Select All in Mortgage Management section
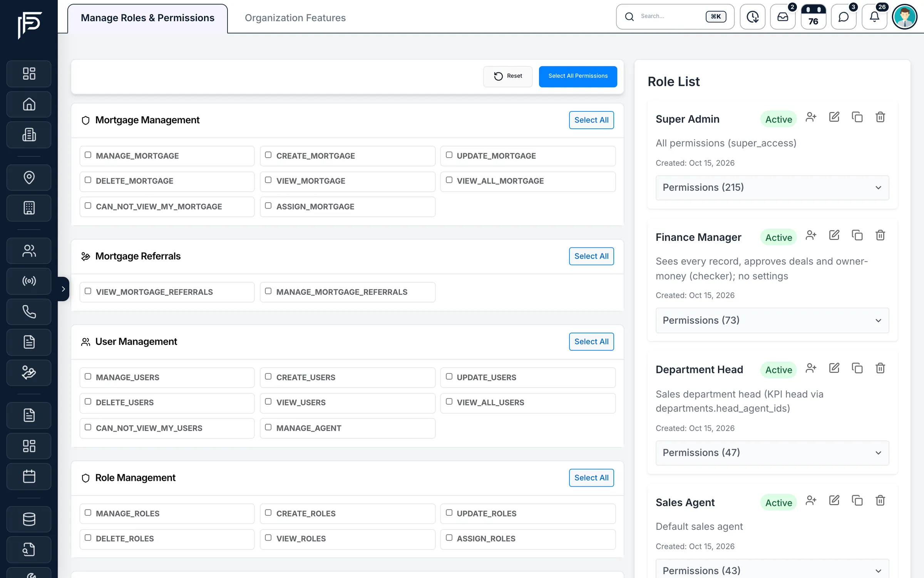Viewport: 924px width, 578px height. pos(591,120)
